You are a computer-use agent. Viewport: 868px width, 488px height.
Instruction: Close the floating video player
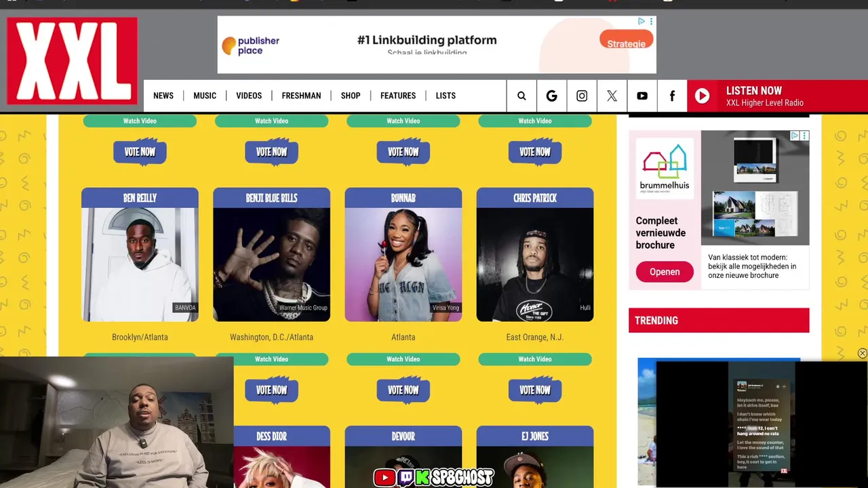(862, 353)
